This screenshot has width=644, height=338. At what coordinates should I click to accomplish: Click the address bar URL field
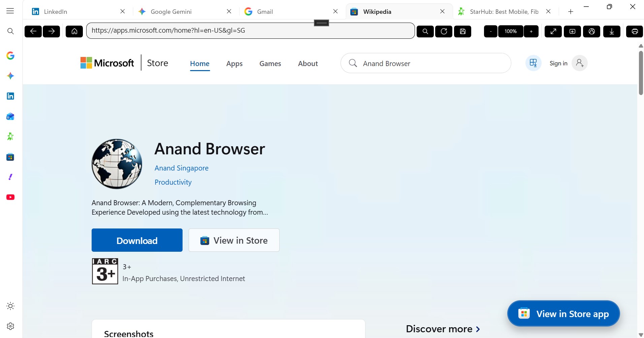click(250, 31)
